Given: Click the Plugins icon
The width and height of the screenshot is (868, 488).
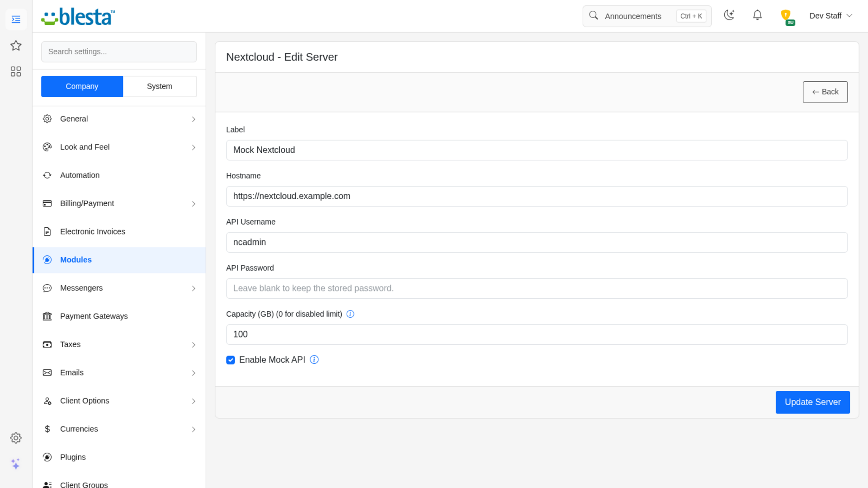Looking at the screenshot, I should click(x=47, y=457).
